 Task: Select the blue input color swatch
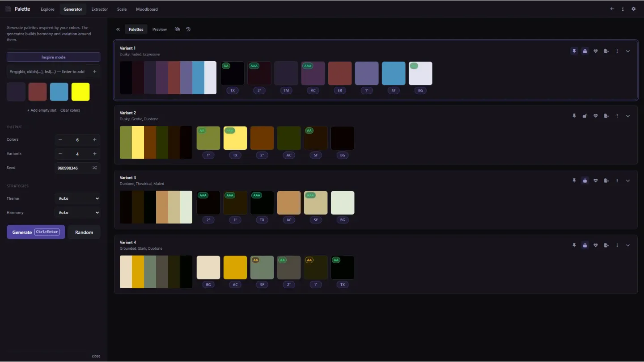59,92
